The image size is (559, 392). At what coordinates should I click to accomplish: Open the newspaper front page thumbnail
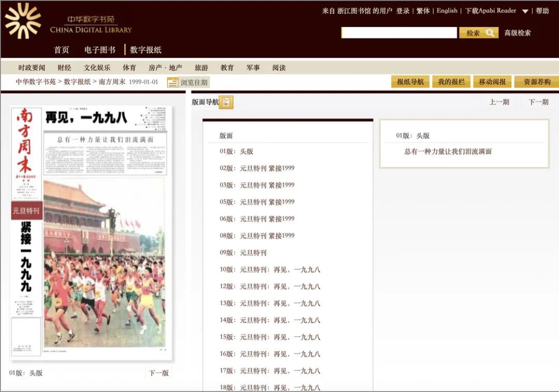(x=92, y=233)
